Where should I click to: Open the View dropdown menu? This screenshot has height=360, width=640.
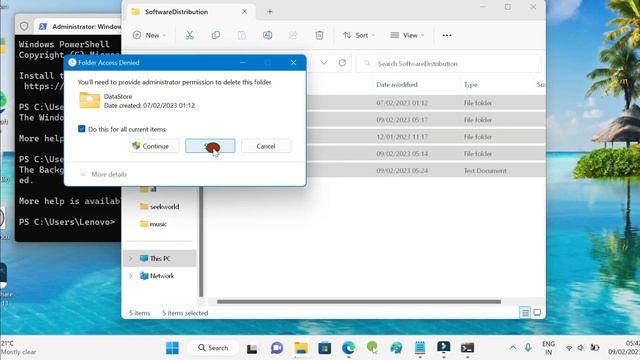coord(407,35)
